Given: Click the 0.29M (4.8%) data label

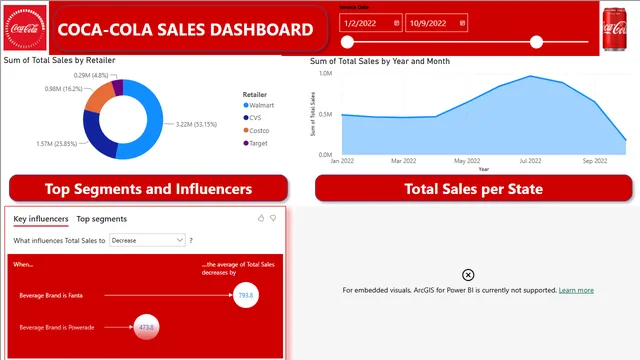Looking at the screenshot, I should (91, 76).
